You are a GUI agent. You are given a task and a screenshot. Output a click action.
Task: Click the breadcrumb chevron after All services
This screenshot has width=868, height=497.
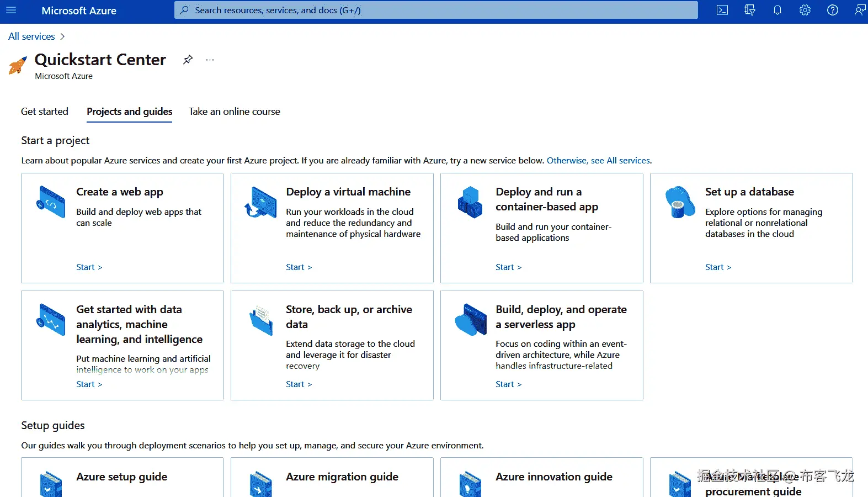click(62, 36)
